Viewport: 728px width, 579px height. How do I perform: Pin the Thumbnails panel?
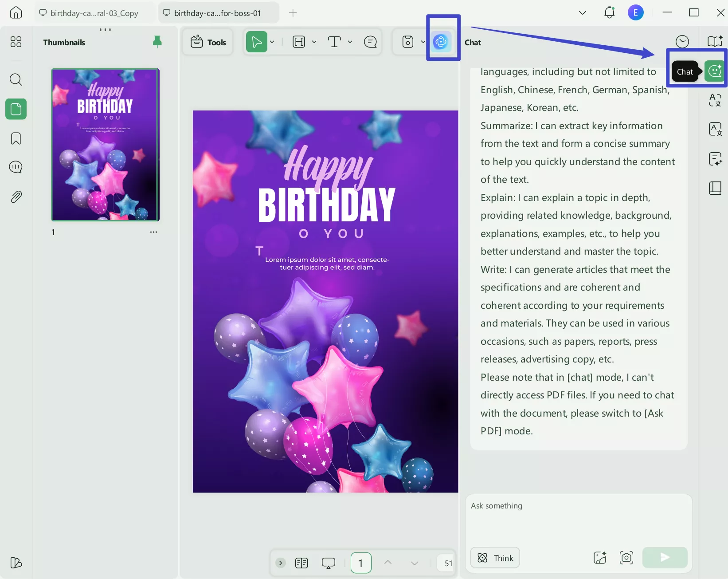[x=157, y=41]
